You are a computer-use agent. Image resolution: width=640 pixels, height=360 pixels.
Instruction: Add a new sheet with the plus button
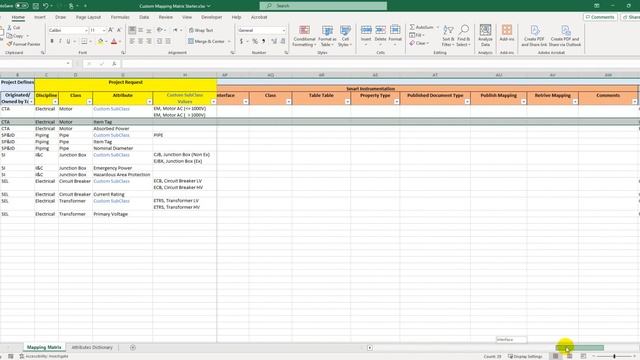tap(133, 347)
